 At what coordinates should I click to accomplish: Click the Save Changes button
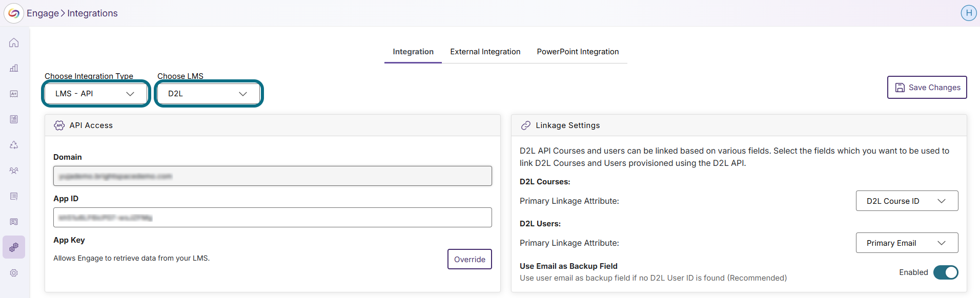point(927,87)
